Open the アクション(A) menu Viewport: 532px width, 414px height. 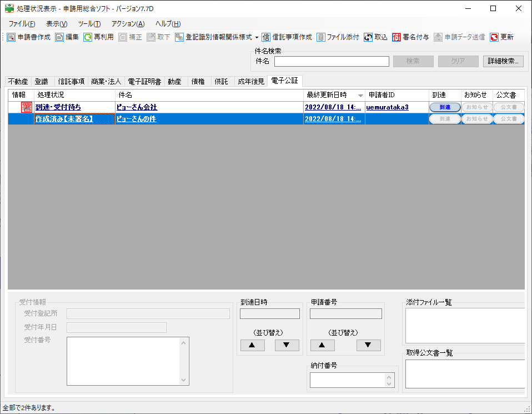coord(128,24)
